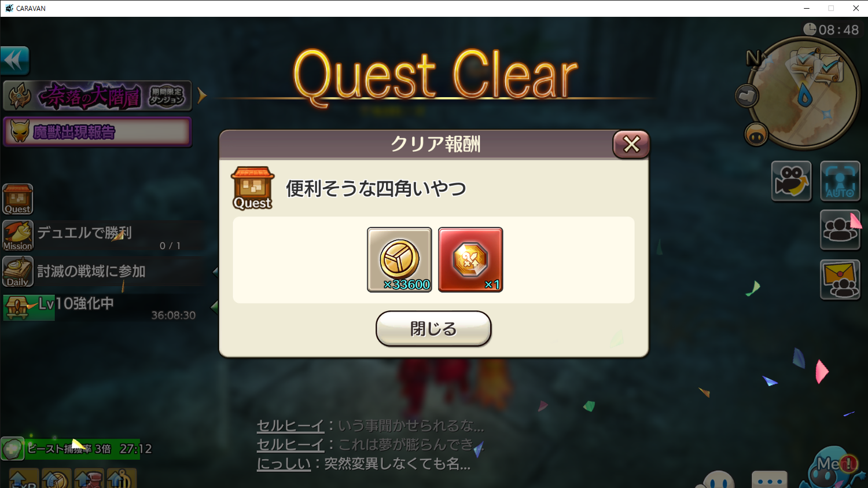This screenshot has width=868, height=488.
Task: Open the camera view icon
Action: pos(791,181)
